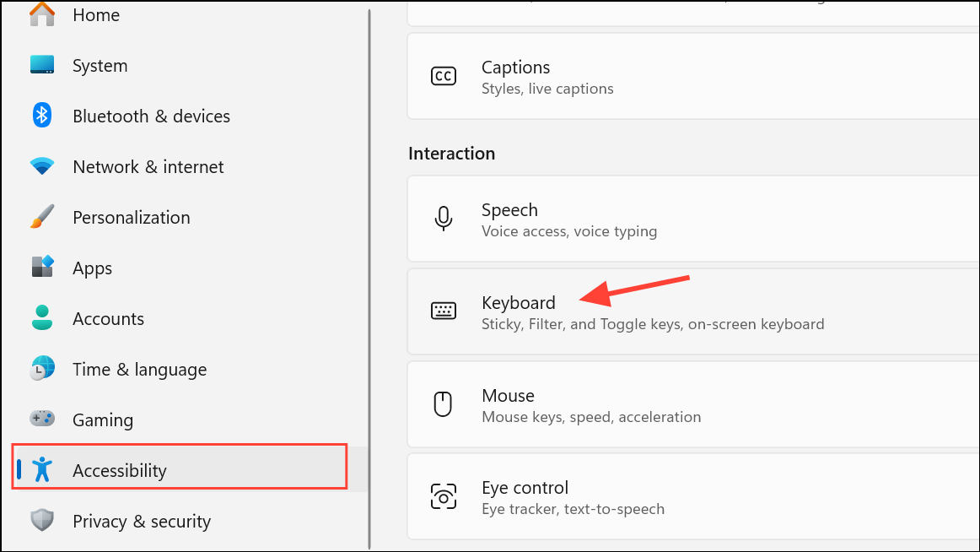Select Accounts in the sidebar
The image size is (980, 552).
pos(108,318)
